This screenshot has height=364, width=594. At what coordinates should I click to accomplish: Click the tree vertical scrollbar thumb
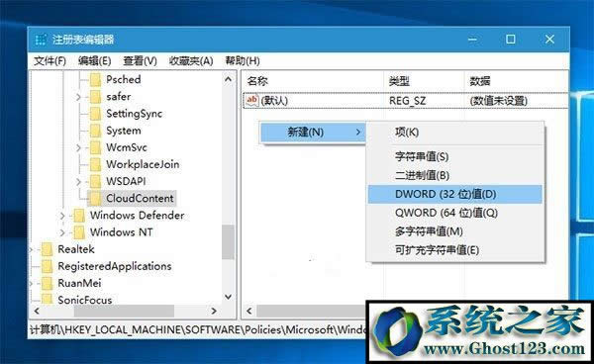[x=228, y=242]
